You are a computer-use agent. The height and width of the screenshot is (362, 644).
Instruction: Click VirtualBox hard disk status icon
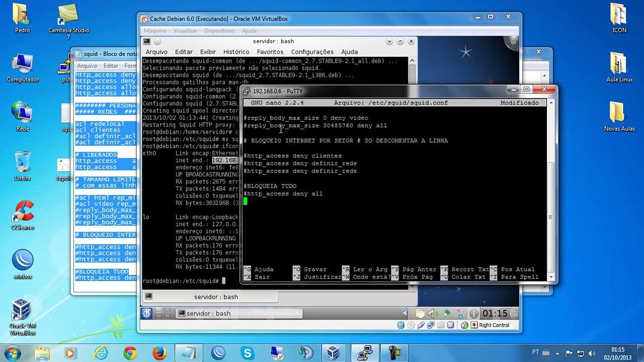[401, 325]
